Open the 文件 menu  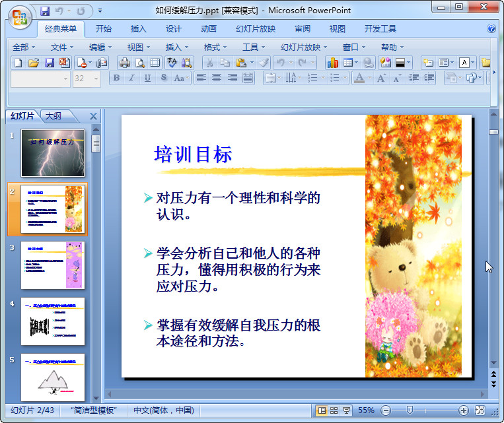61,48
